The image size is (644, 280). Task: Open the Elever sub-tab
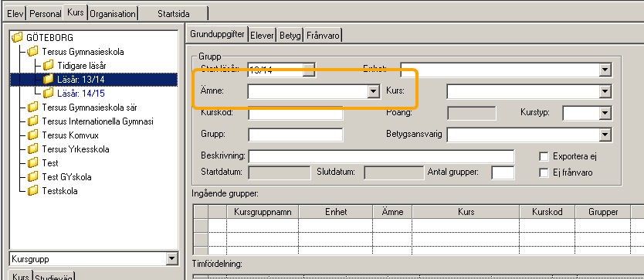[262, 36]
